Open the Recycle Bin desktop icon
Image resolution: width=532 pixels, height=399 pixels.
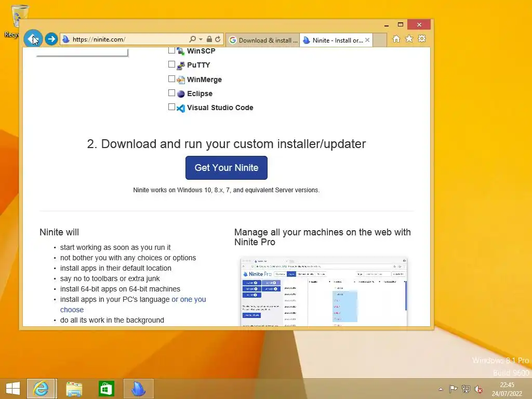click(15, 20)
